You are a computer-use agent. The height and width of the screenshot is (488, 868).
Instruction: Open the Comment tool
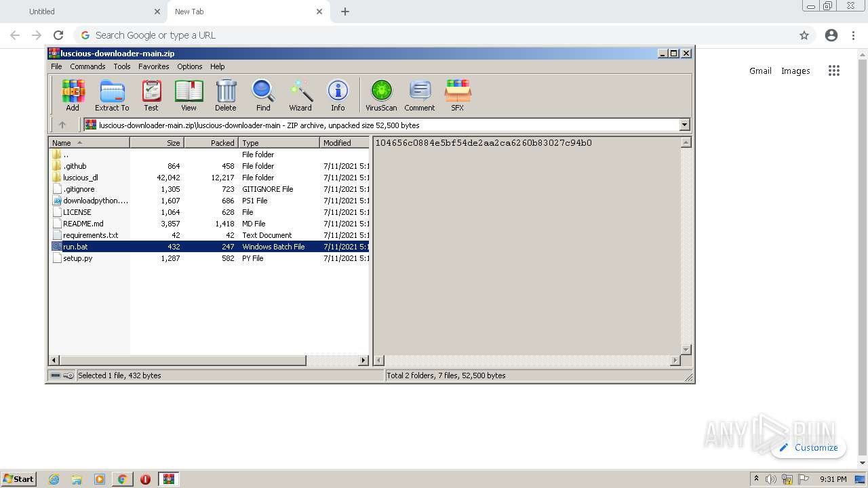(420, 95)
